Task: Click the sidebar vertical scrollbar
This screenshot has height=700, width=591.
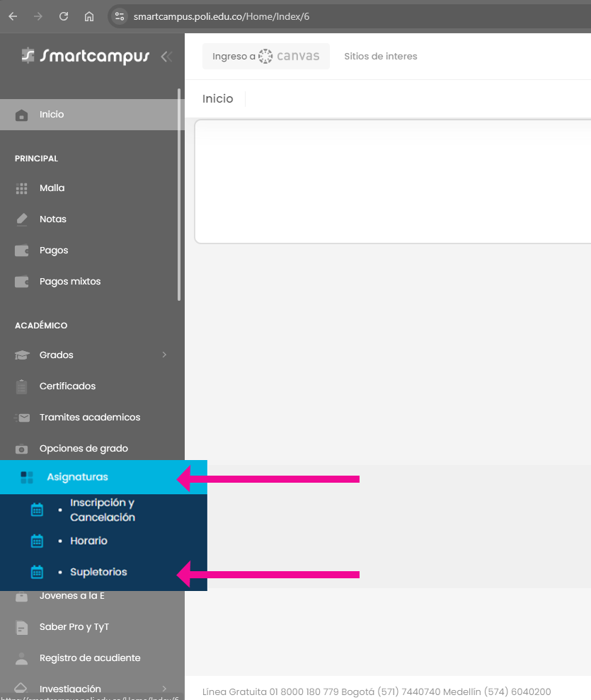Action: coord(179,195)
